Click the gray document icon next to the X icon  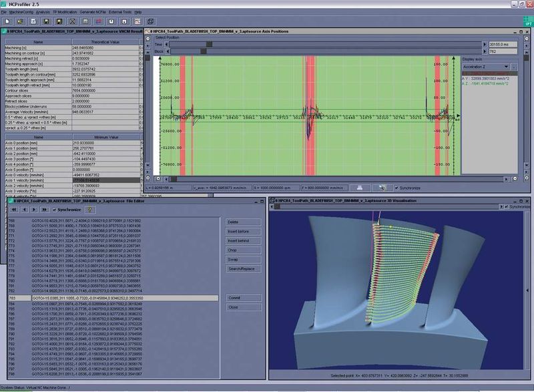[x=85, y=21]
